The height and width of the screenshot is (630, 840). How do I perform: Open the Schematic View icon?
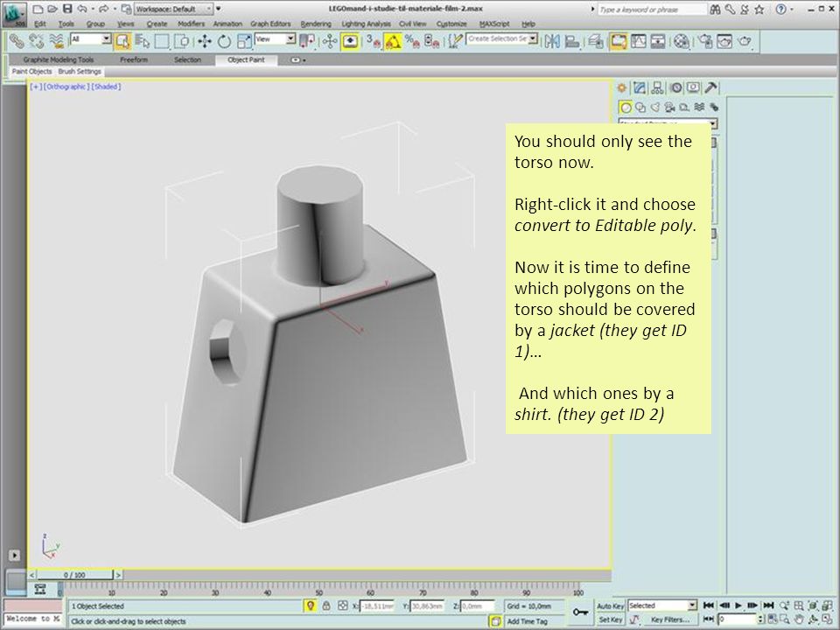click(x=658, y=41)
